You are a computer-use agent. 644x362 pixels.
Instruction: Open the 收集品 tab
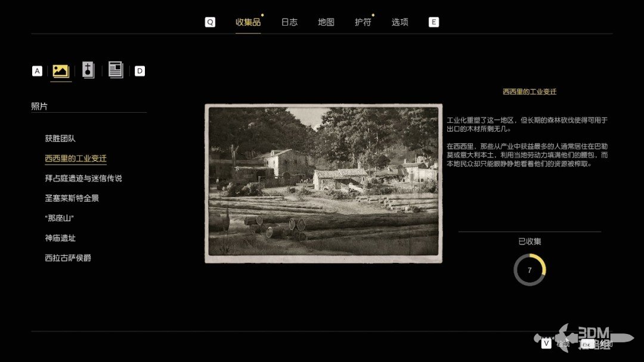tap(248, 22)
